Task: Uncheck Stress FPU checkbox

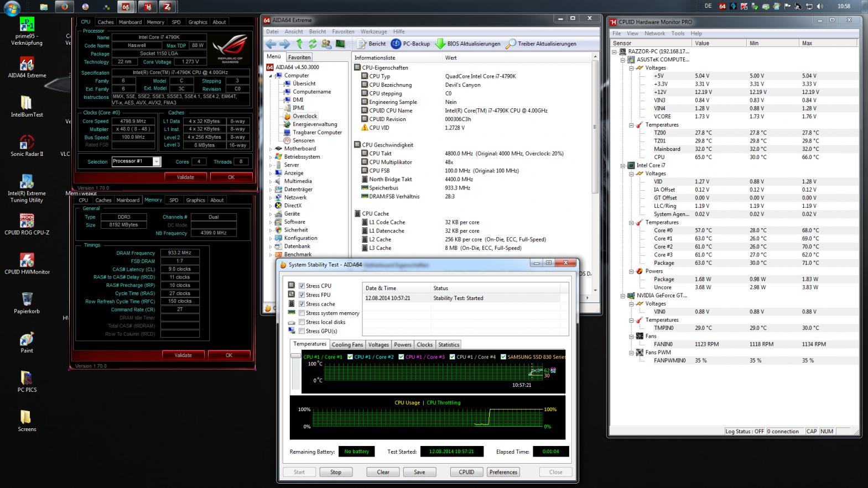Action: (x=302, y=295)
